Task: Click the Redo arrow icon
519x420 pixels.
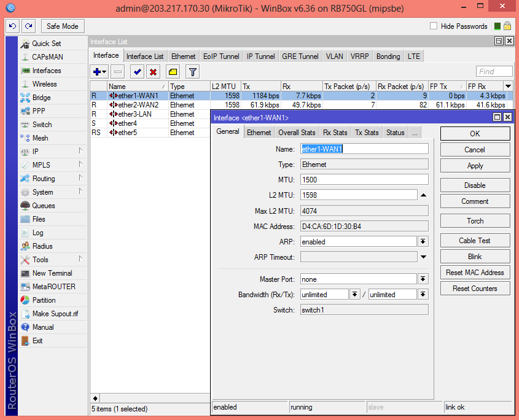Action: (29, 26)
